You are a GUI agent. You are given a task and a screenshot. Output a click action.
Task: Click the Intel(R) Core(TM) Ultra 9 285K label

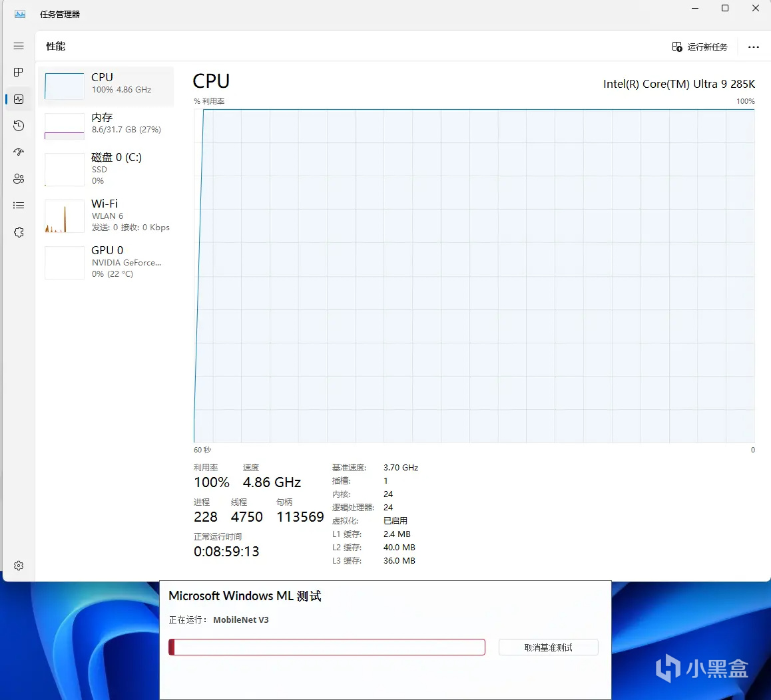tap(679, 84)
